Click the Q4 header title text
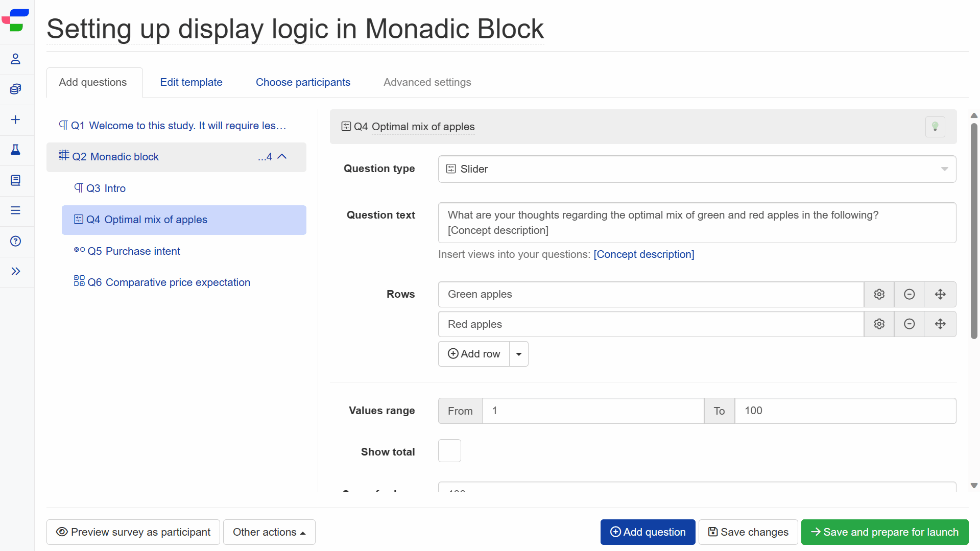 423,127
